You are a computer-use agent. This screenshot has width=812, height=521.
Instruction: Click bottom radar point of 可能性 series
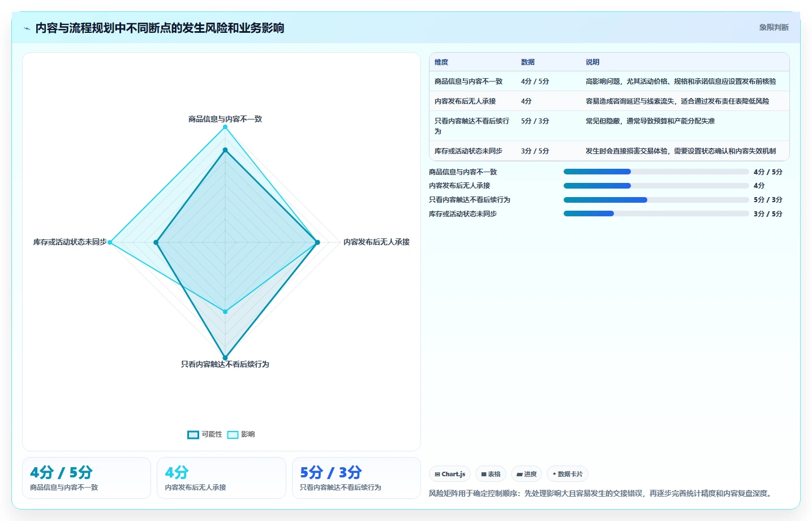click(x=225, y=358)
